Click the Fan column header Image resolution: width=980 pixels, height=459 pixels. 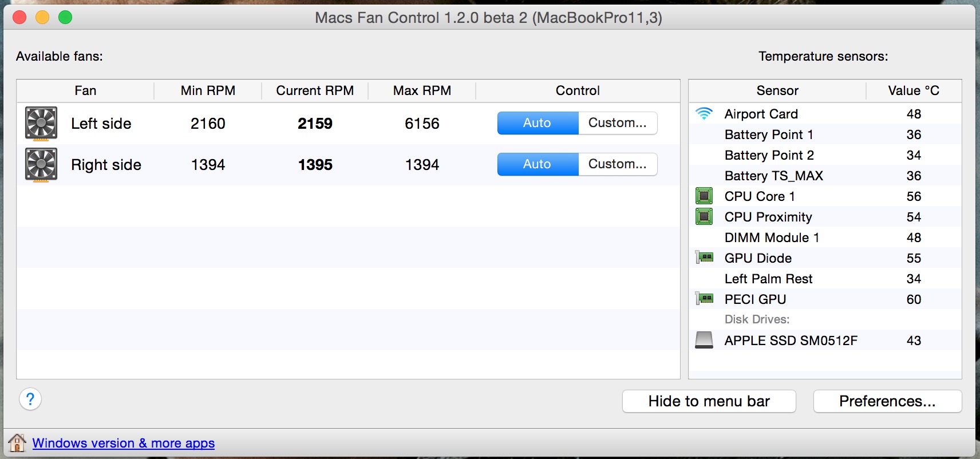[x=85, y=90]
